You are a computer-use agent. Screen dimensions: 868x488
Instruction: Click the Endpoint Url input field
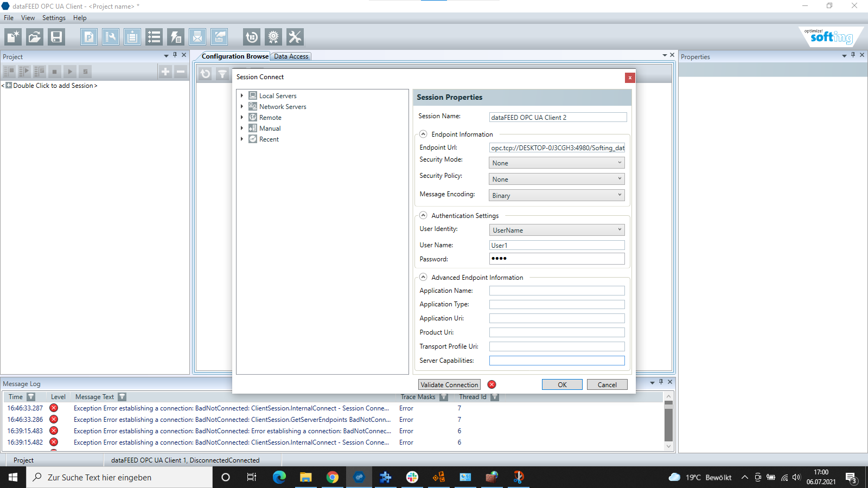pyautogui.click(x=557, y=147)
